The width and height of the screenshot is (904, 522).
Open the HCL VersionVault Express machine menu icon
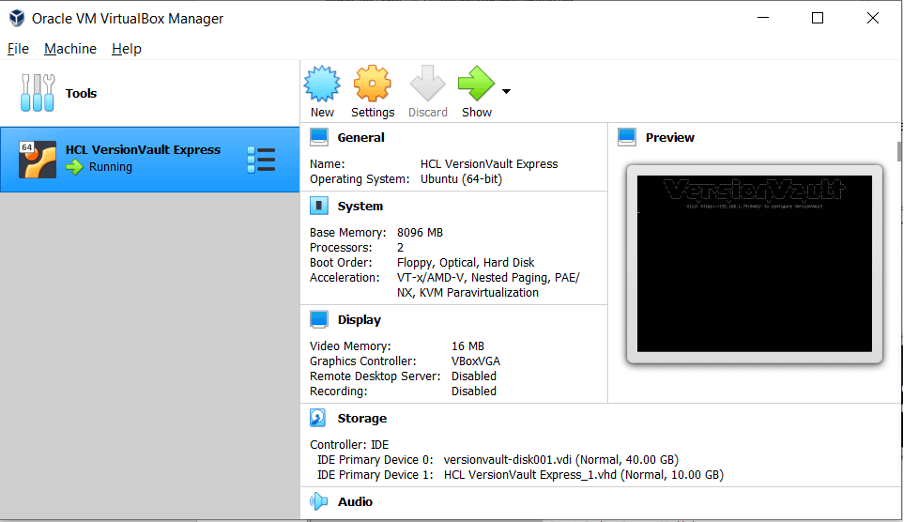(x=261, y=160)
